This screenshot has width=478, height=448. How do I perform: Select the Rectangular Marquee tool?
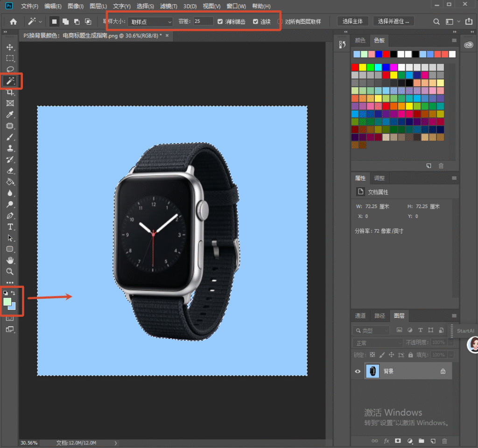point(10,58)
